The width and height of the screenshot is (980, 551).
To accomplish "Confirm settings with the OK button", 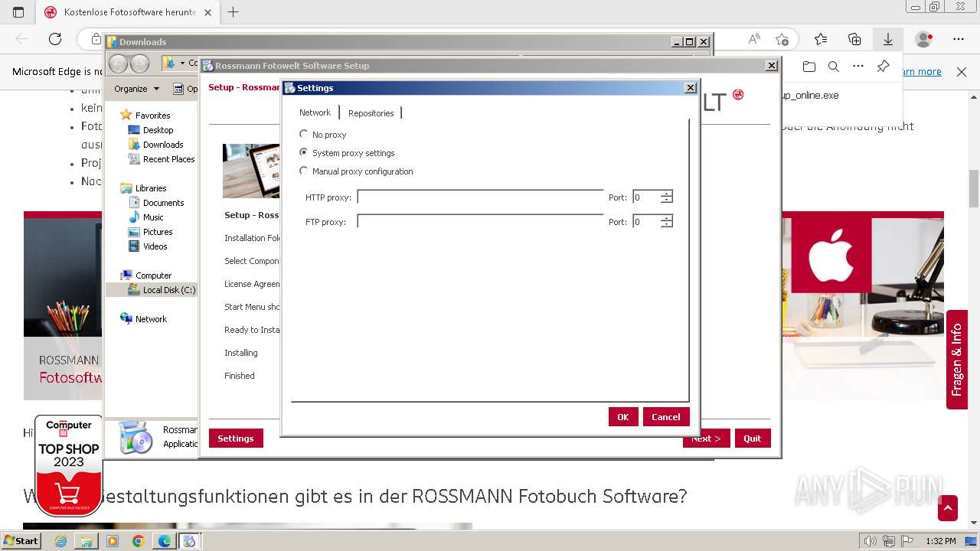I will tap(623, 416).
